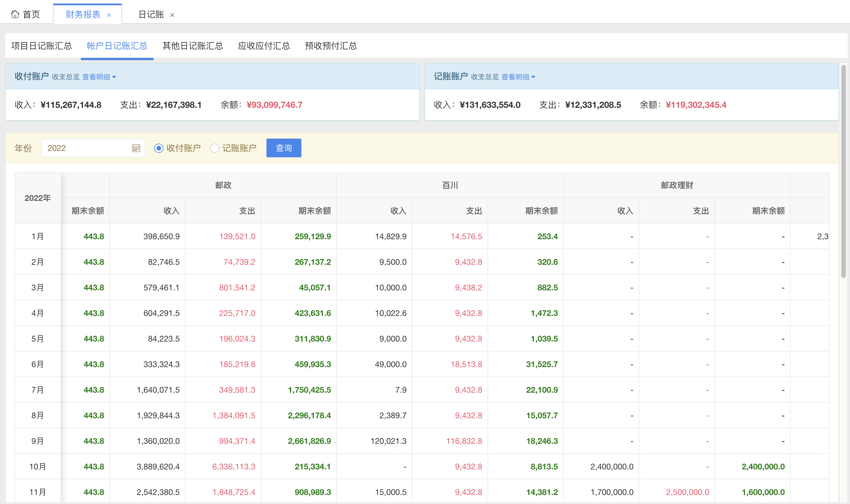Click the home icon beside 首页

click(15, 14)
